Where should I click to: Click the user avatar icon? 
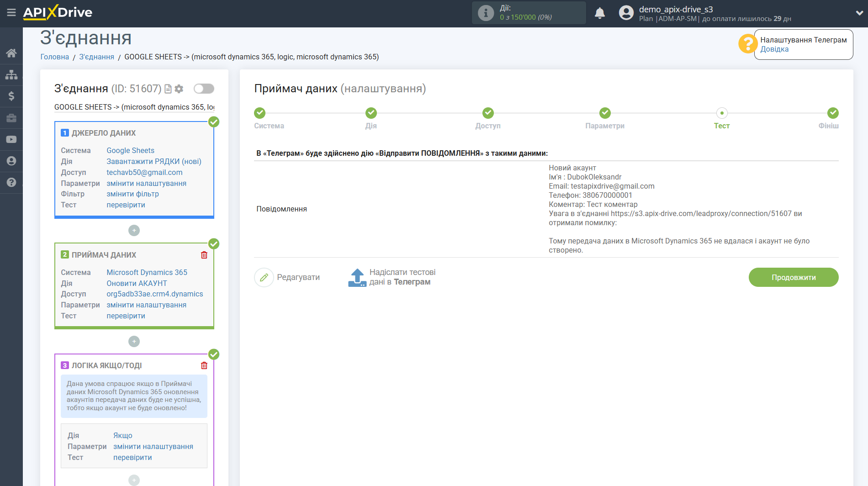point(626,13)
